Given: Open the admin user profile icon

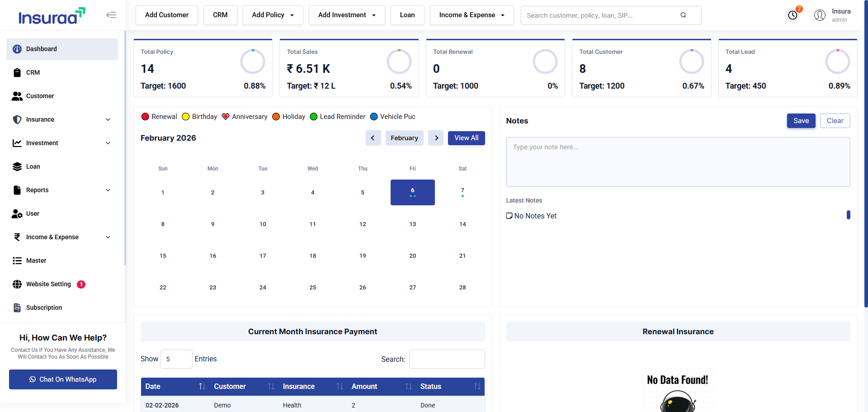Looking at the screenshot, I should point(820,15).
